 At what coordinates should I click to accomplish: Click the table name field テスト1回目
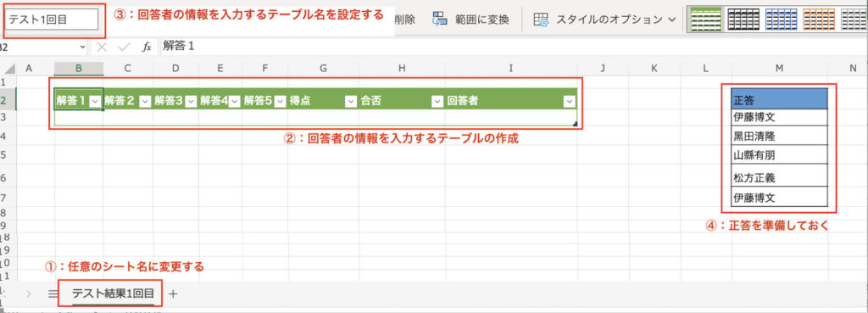click(x=52, y=20)
